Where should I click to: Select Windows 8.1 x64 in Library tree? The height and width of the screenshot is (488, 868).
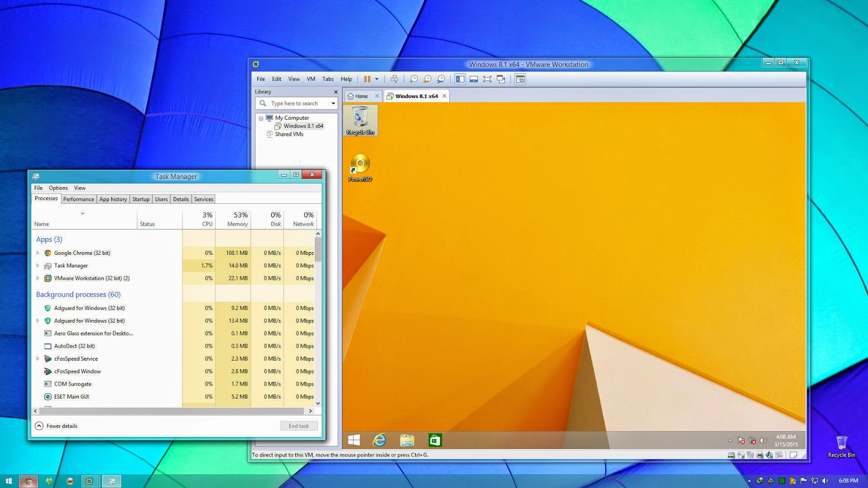click(x=303, y=126)
